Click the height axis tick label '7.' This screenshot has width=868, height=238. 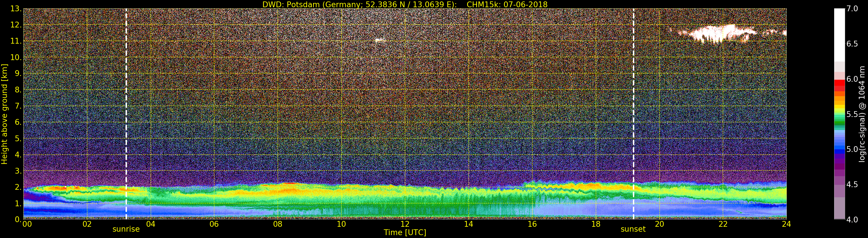[18, 106]
